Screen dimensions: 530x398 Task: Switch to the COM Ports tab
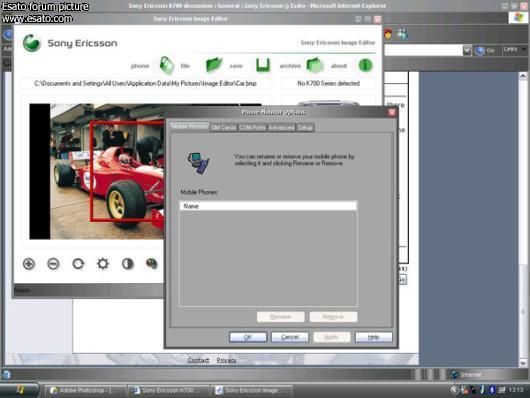click(x=252, y=127)
